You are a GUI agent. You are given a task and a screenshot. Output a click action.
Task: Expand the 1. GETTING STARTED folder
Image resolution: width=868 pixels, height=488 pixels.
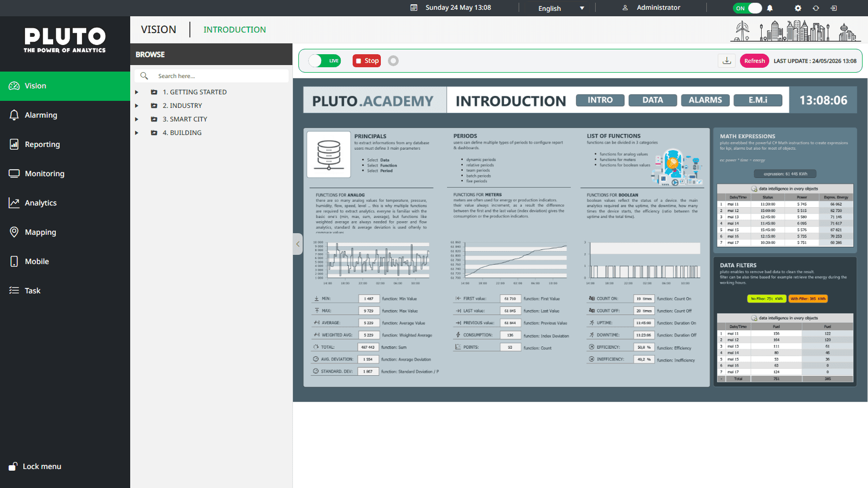(x=137, y=92)
